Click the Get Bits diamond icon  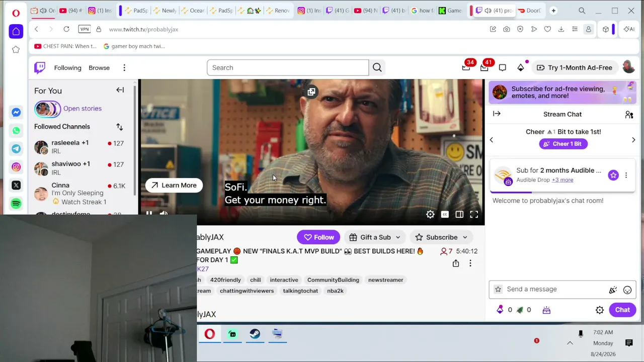(x=521, y=67)
